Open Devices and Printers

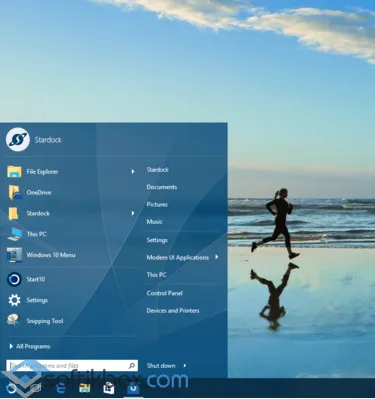[173, 311]
